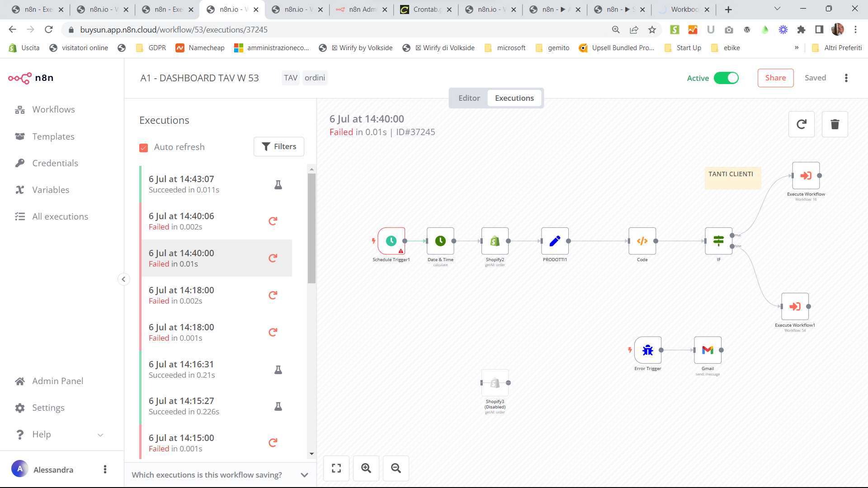Expand 'Which executions is this workflow saving?'
868x488 pixels.
pos(304,475)
